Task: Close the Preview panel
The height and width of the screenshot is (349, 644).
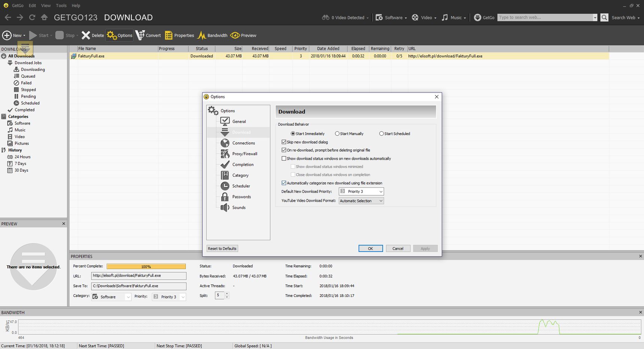Action: 64,223
